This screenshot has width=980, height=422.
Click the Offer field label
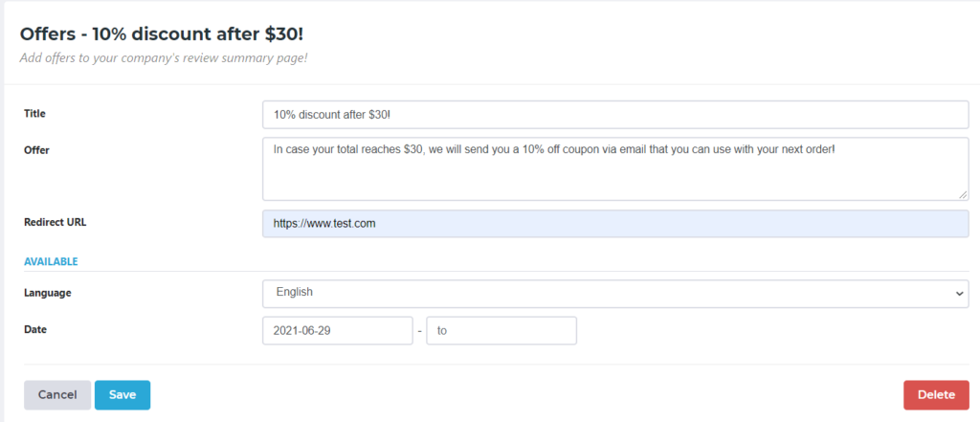[36, 150]
